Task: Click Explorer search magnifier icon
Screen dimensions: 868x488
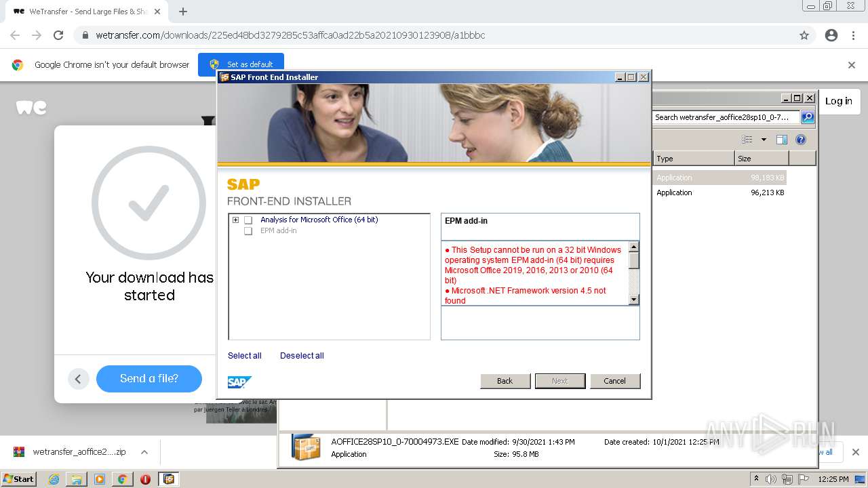Action: point(808,117)
